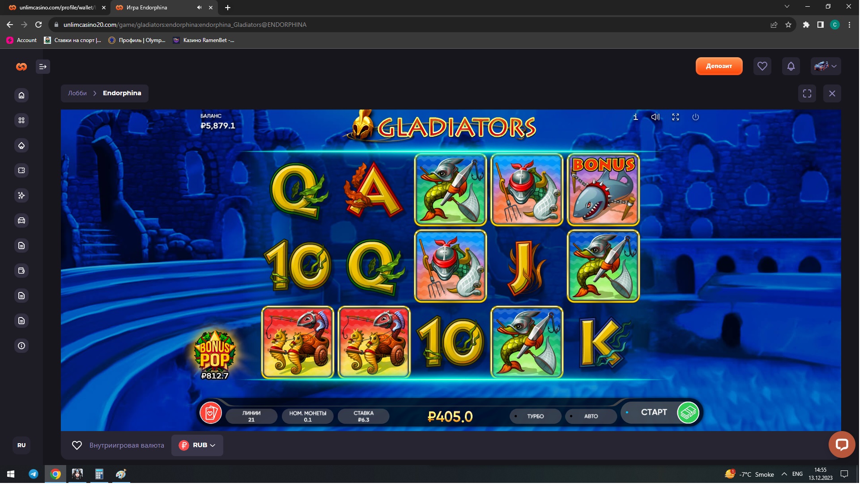Click the in-game fullscreen arrows icon

click(x=676, y=117)
